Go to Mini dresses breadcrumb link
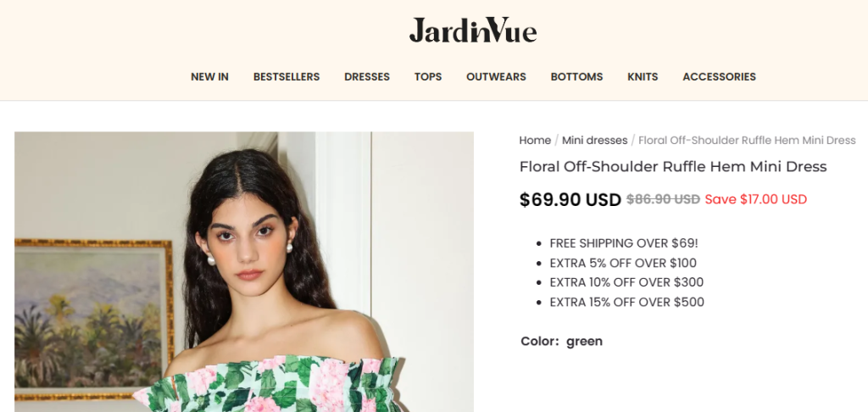 pyautogui.click(x=594, y=141)
